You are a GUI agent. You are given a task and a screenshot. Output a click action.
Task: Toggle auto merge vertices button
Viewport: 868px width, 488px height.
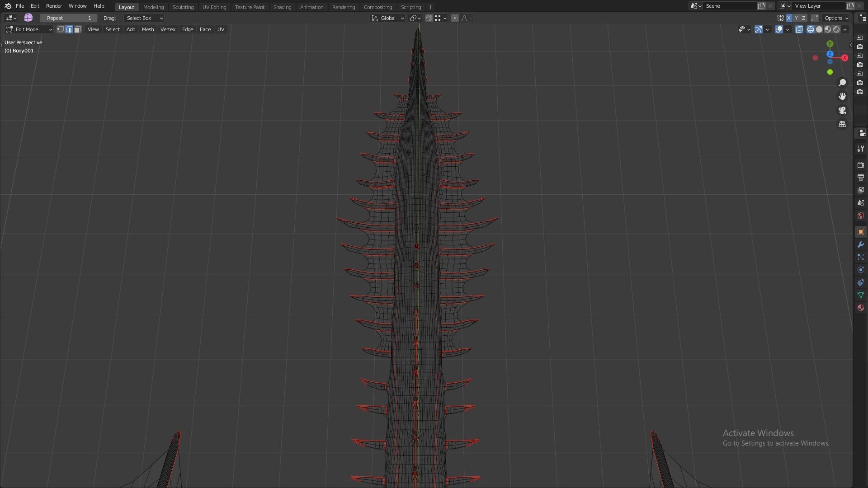coord(815,18)
